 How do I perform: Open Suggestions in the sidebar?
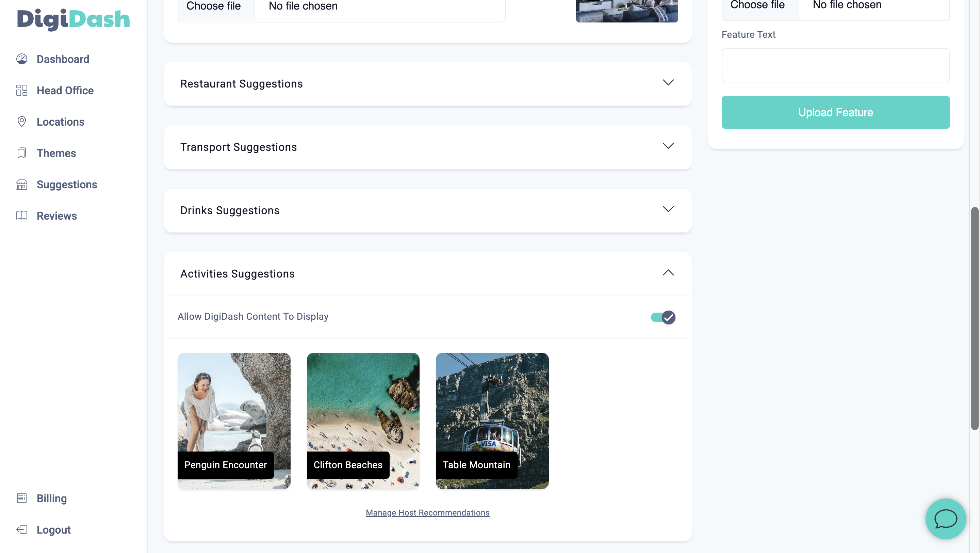67,184
